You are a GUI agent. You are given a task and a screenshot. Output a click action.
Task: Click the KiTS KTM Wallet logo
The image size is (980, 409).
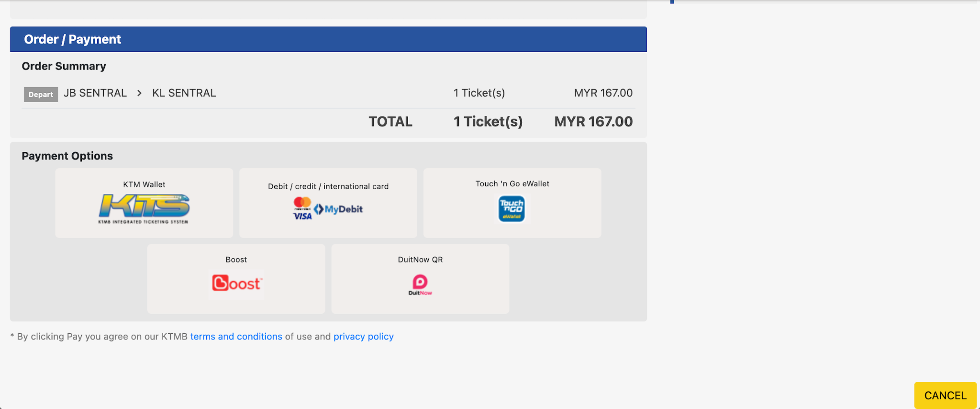coord(144,208)
